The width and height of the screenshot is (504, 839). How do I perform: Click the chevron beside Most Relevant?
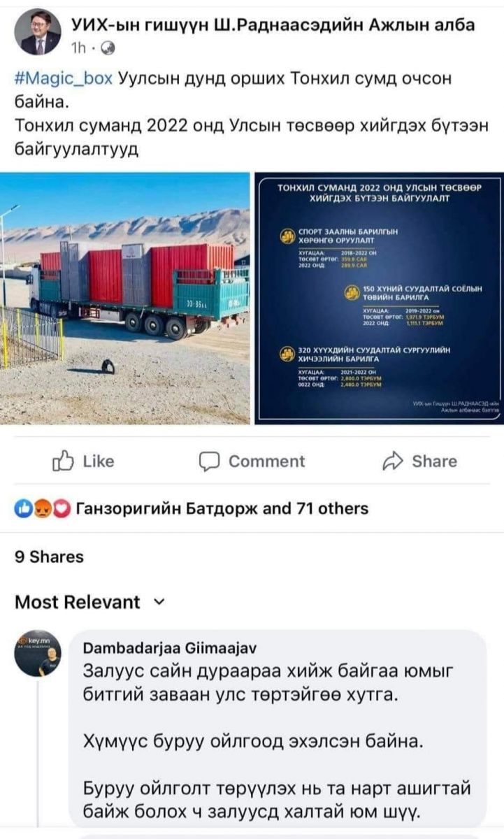point(158,601)
